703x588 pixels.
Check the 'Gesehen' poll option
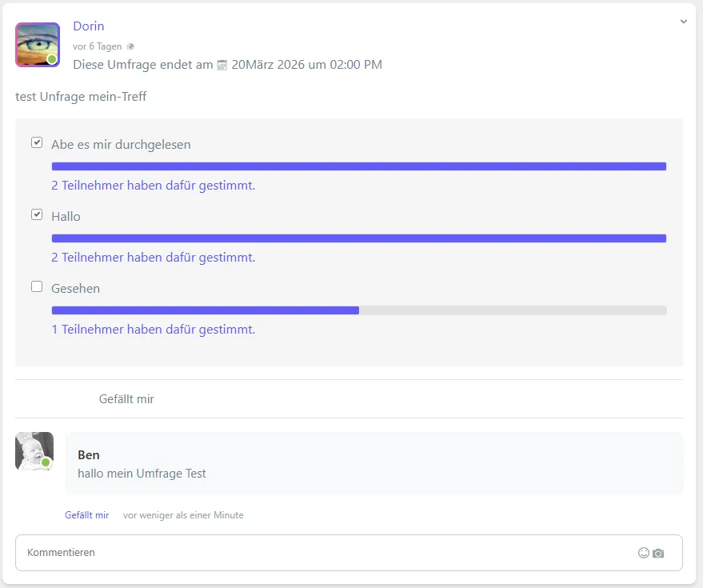pos(37,286)
